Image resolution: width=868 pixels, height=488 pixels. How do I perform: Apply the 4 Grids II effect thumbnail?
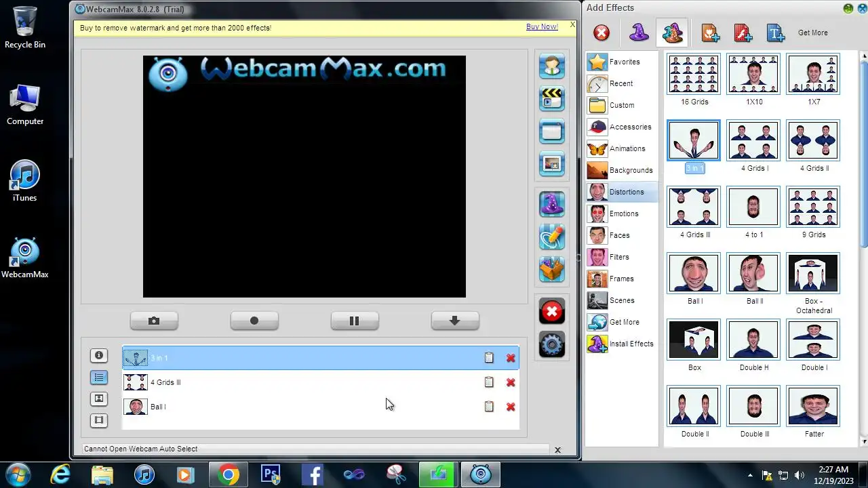coord(813,140)
